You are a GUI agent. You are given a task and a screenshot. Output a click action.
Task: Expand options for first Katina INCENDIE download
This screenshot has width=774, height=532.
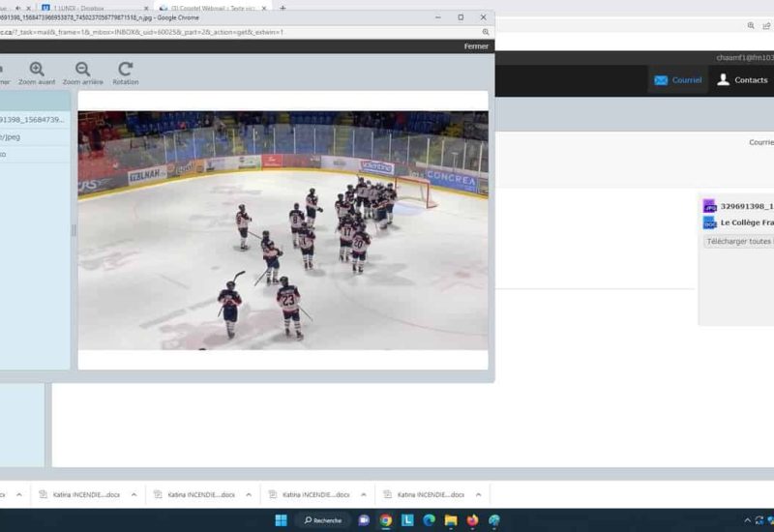134,494
